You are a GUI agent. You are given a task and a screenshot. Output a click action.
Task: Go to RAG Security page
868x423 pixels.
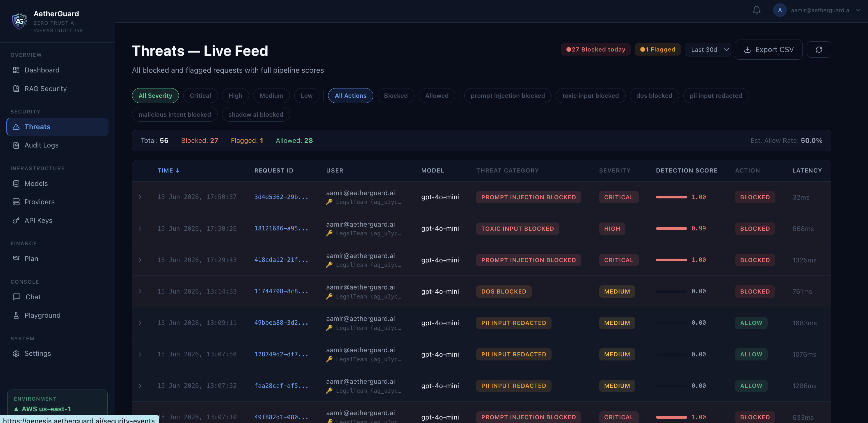[57, 89]
